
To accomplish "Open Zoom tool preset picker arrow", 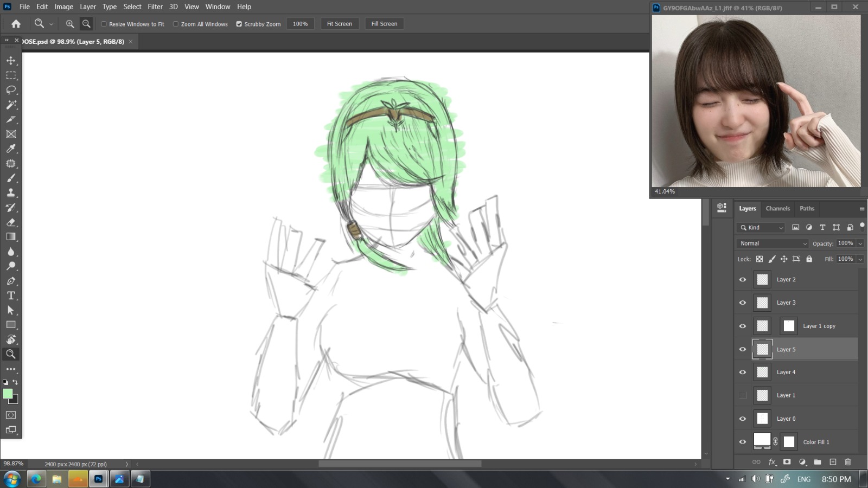I will coord(51,24).
